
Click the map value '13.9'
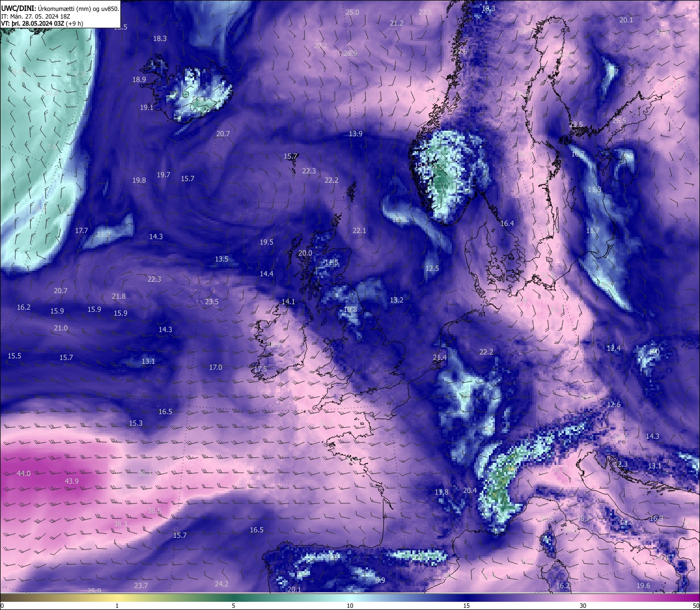click(355, 133)
